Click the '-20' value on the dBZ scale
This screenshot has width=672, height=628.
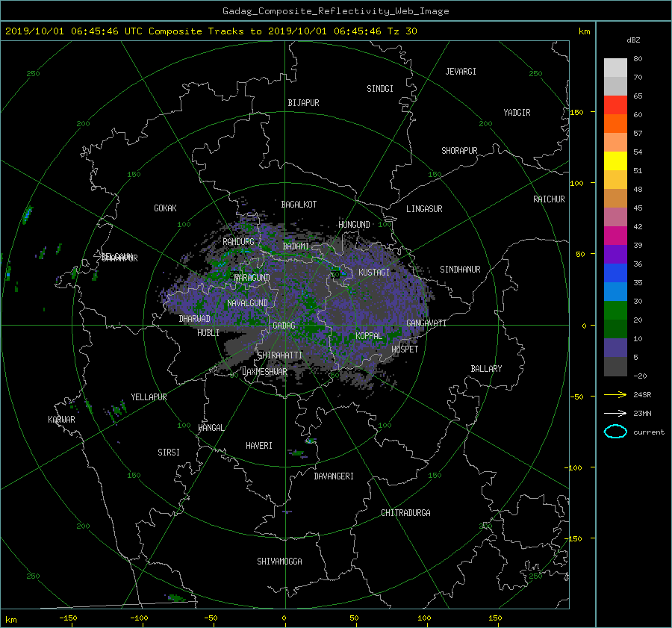(x=640, y=376)
